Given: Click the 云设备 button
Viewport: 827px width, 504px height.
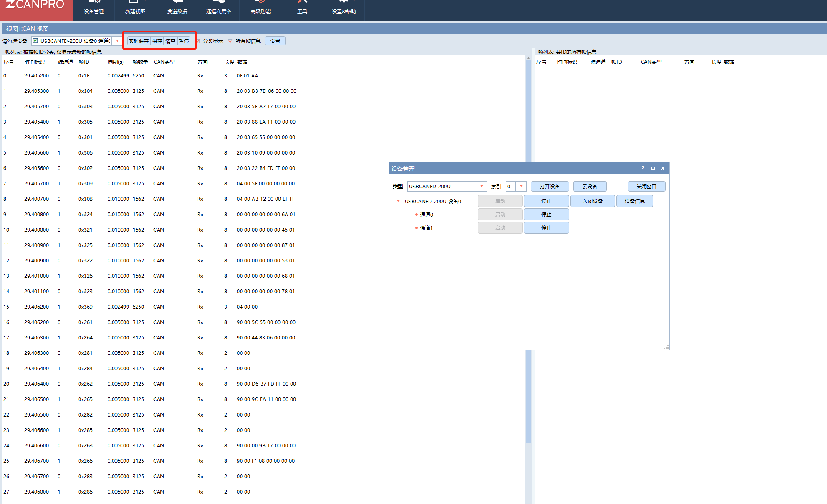Looking at the screenshot, I should [x=590, y=186].
